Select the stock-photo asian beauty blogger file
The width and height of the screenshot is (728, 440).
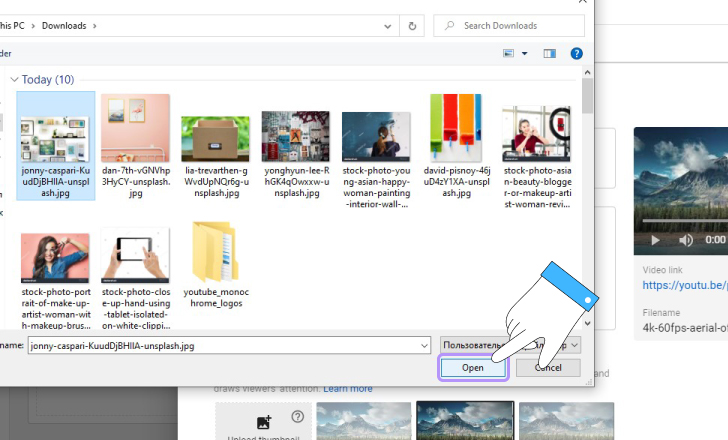point(537,155)
